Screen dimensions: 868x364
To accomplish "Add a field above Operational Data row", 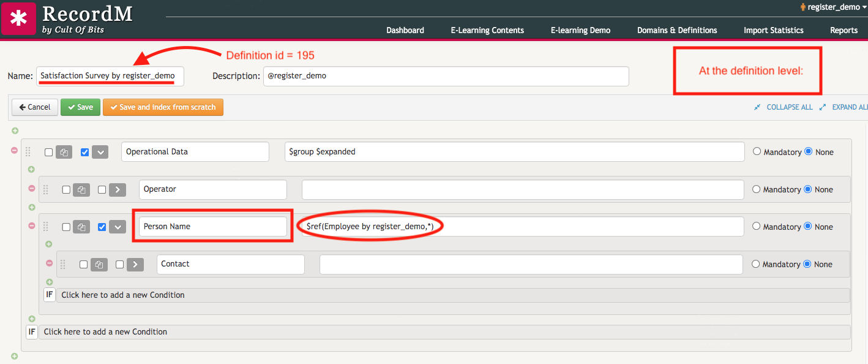I will click(x=15, y=131).
